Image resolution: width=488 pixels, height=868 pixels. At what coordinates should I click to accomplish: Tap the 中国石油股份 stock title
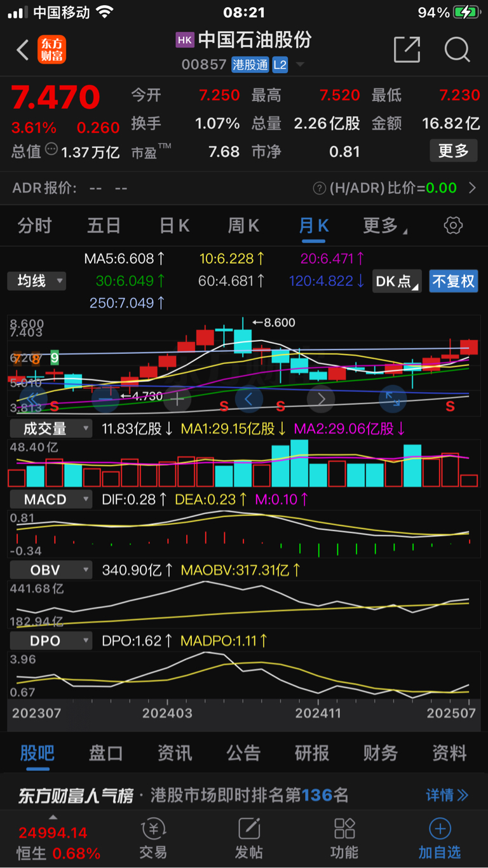tap(254, 40)
